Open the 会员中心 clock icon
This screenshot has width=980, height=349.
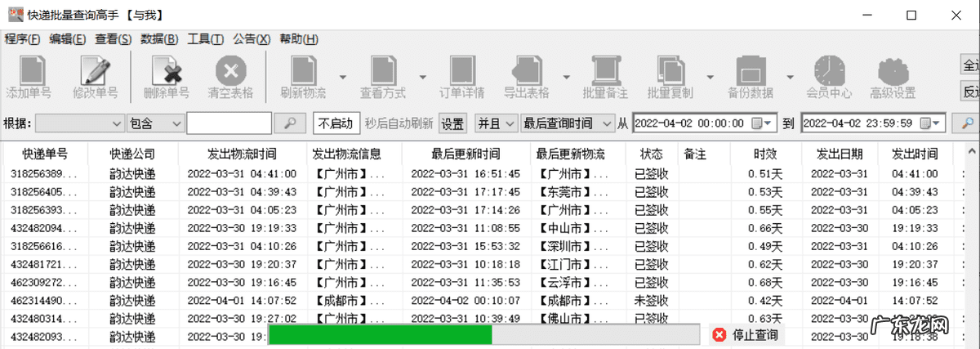(829, 69)
